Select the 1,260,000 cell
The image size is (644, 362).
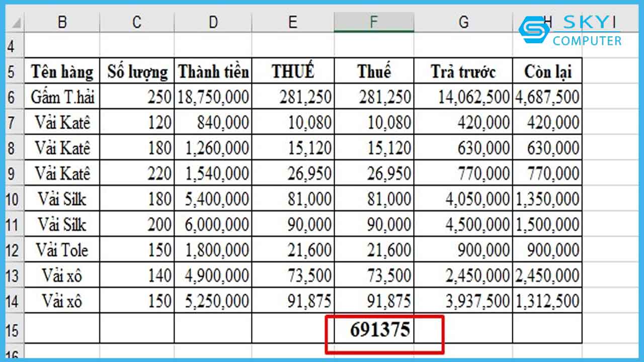(213, 148)
